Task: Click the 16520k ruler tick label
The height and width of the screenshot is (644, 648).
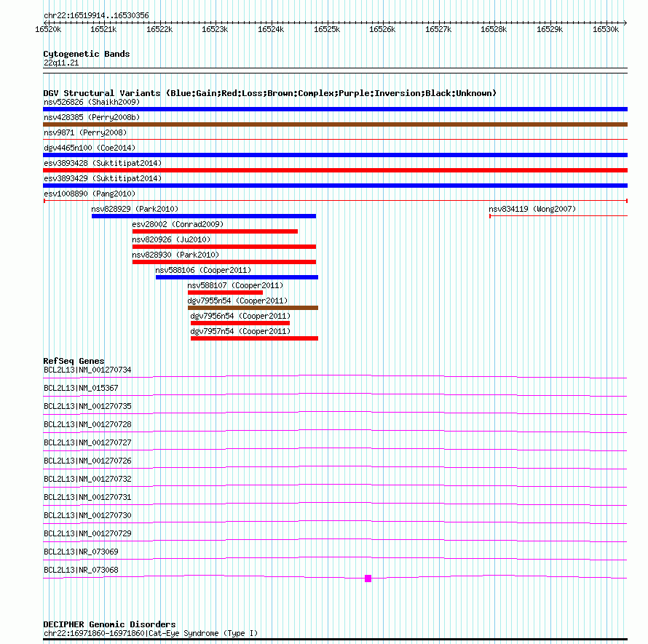Action: [48, 29]
